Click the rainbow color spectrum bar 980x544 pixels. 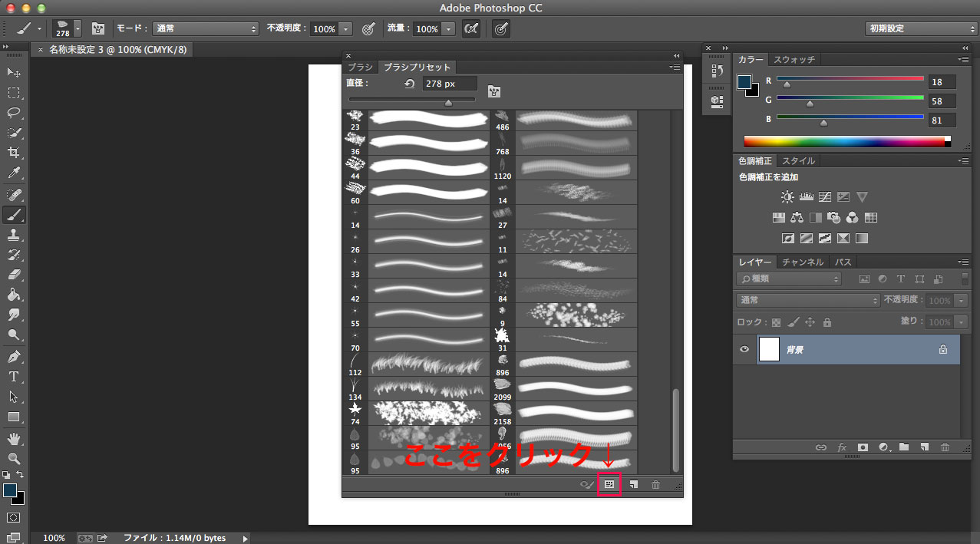[x=844, y=141]
